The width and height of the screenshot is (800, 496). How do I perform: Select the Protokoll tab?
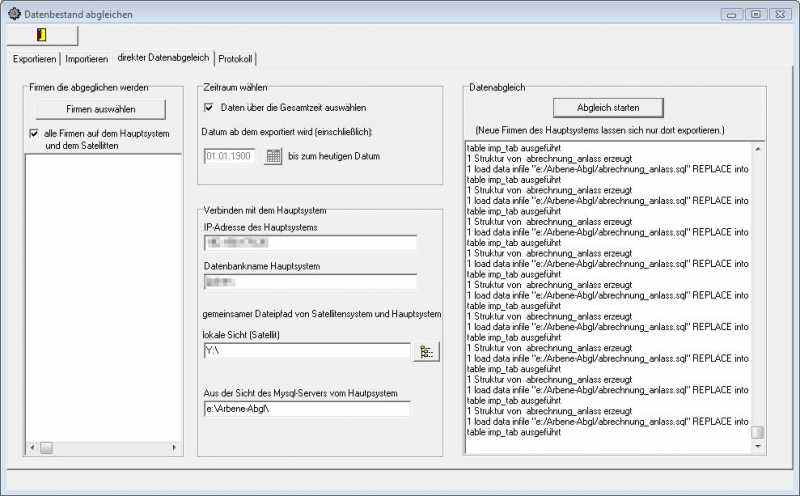(x=235, y=59)
